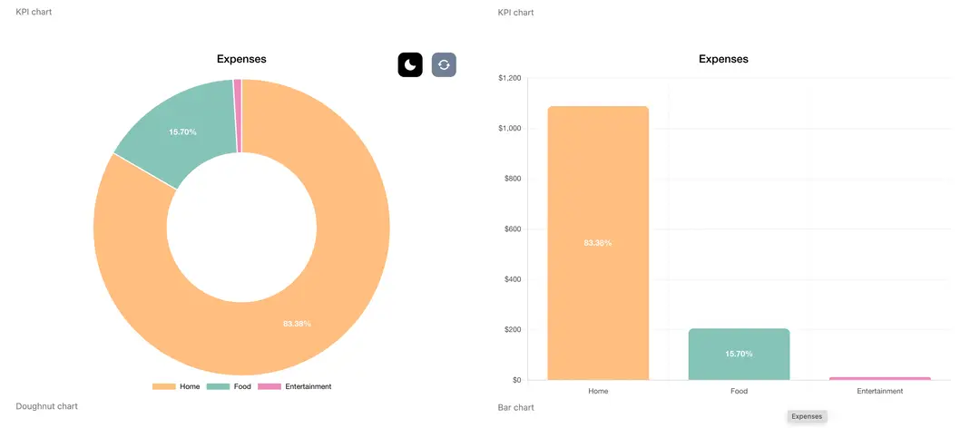Image resolution: width=980 pixels, height=428 pixels.
Task: Select the 83.38% label on the doughnut
Action: pos(297,324)
